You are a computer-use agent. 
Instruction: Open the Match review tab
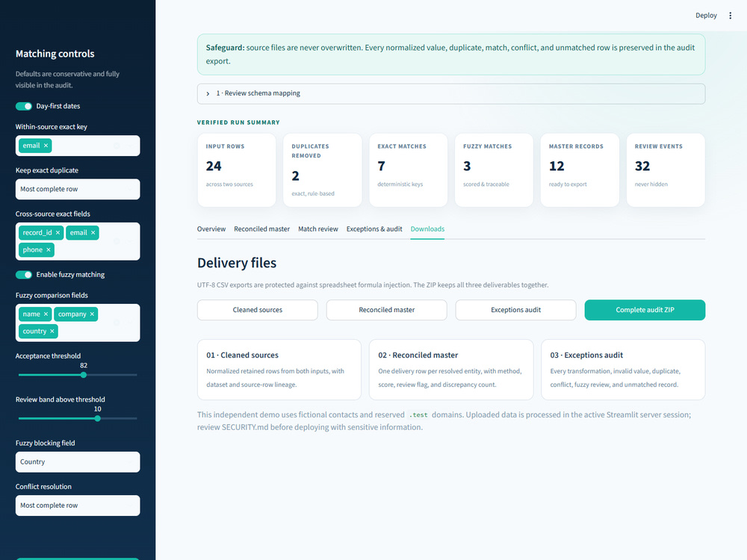pos(317,229)
